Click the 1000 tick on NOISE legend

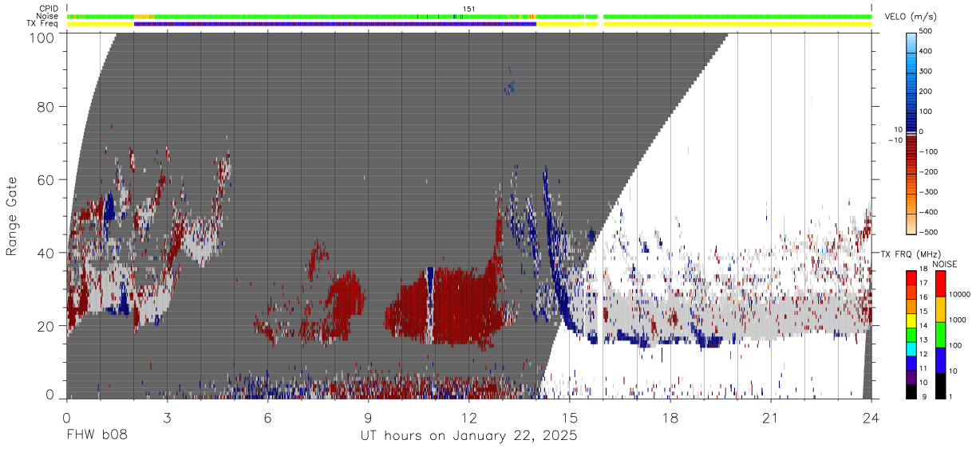[x=958, y=321]
